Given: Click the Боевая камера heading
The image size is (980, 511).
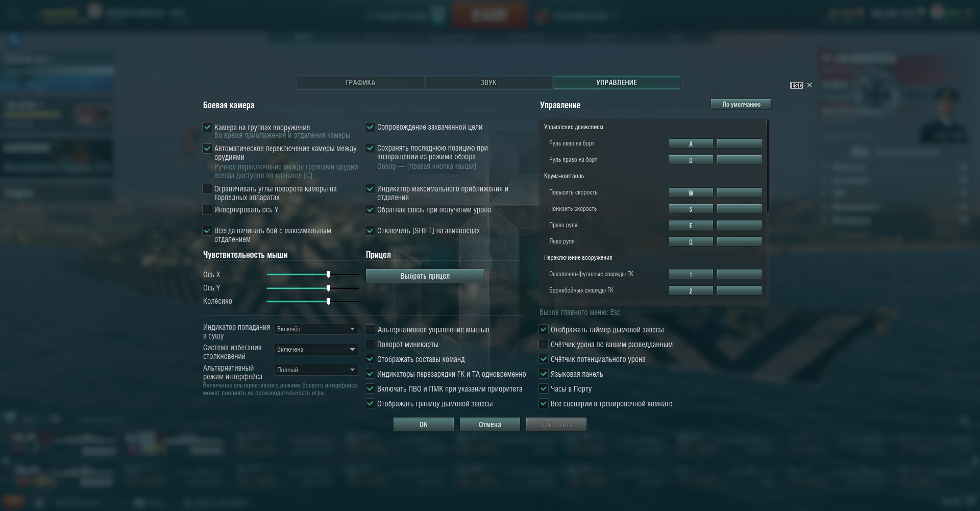Looking at the screenshot, I should (x=229, y=105).
